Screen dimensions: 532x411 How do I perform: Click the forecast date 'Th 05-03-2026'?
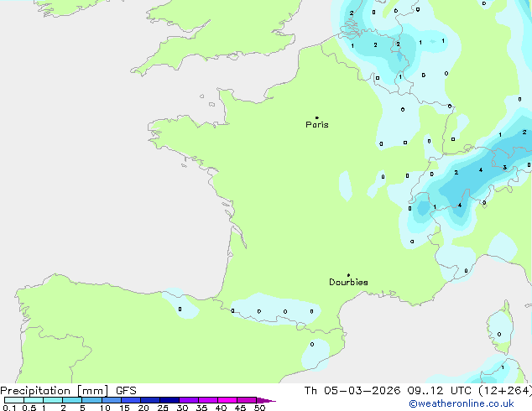click(x=352, y=391)
